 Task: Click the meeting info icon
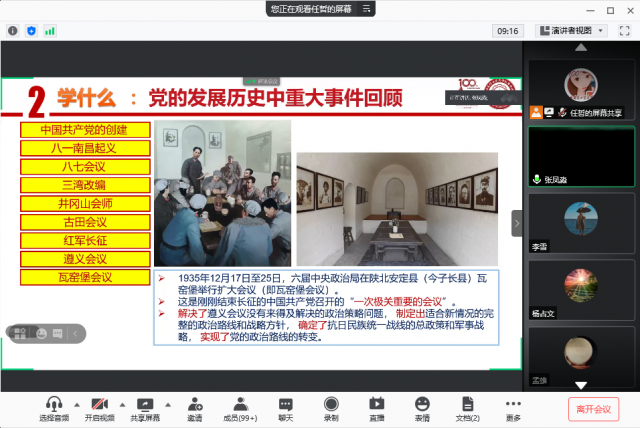(13, 31)
